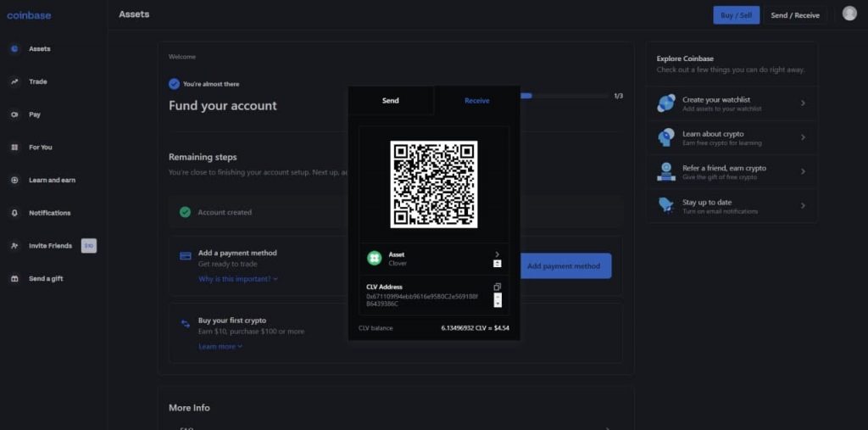Click the Refer a friend illustration icon
868x430 pixels.
[x=666, y=172]
